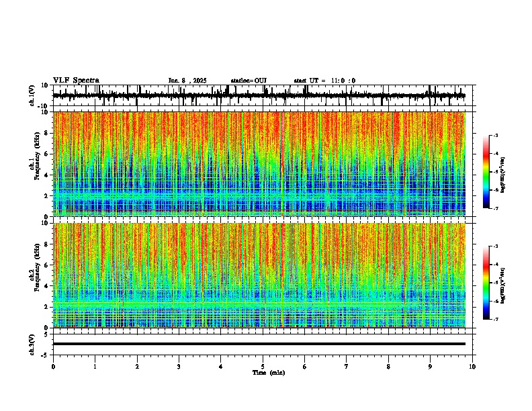Click the 'start UT = 11:0 :0' label
The width and height of the screenshot is (532, 411).
tap(324, 81)
